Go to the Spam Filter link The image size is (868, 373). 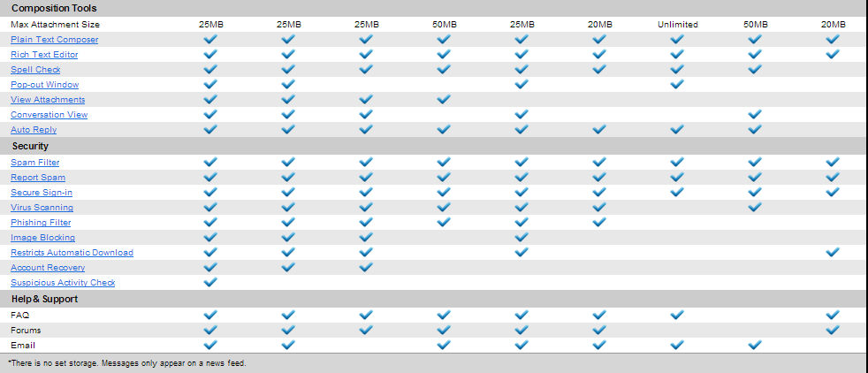34,163
